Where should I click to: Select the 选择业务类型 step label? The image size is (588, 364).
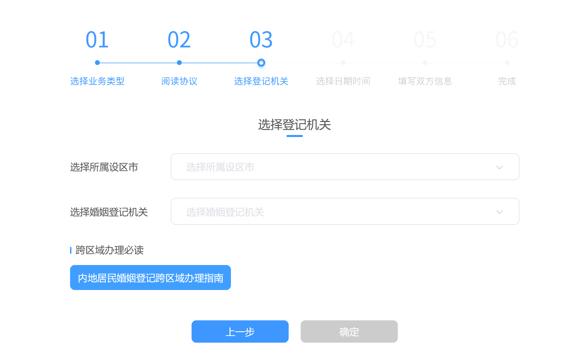(x=97, y=81)
